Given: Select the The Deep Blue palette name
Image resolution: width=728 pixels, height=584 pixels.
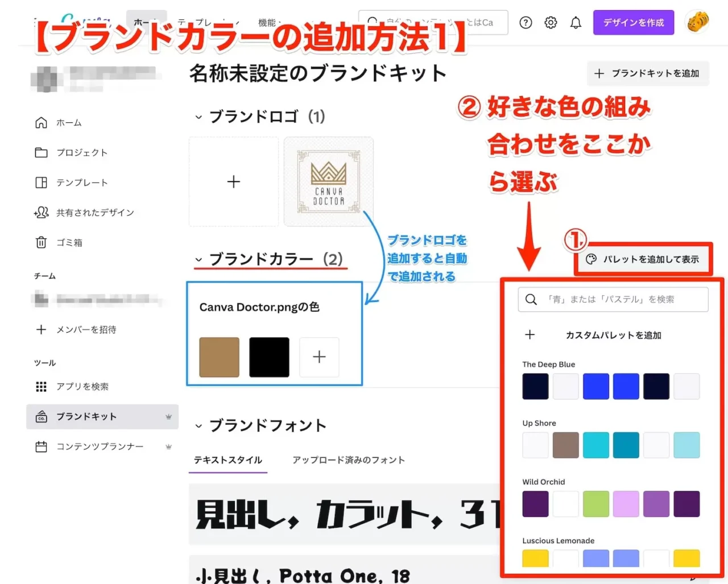Looking at the screenshot, I should [x=548, y=365].
